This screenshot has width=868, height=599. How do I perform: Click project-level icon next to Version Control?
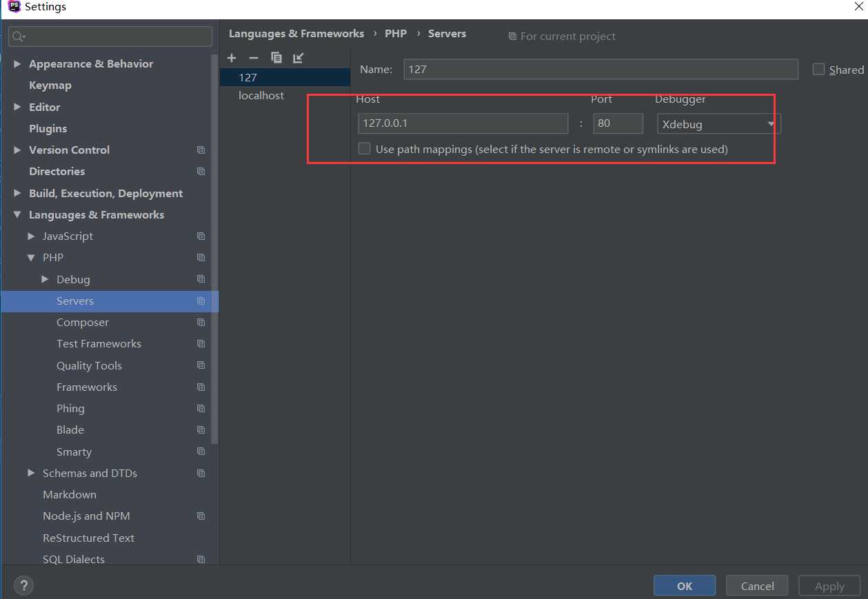(x=201, y=150)
